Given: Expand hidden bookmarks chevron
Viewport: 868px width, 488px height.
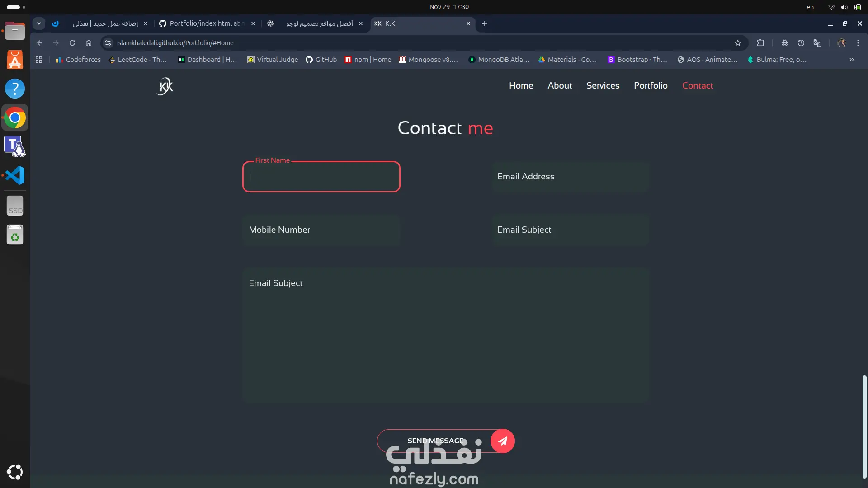Looking at the screenshot, I should coord(852,60).
